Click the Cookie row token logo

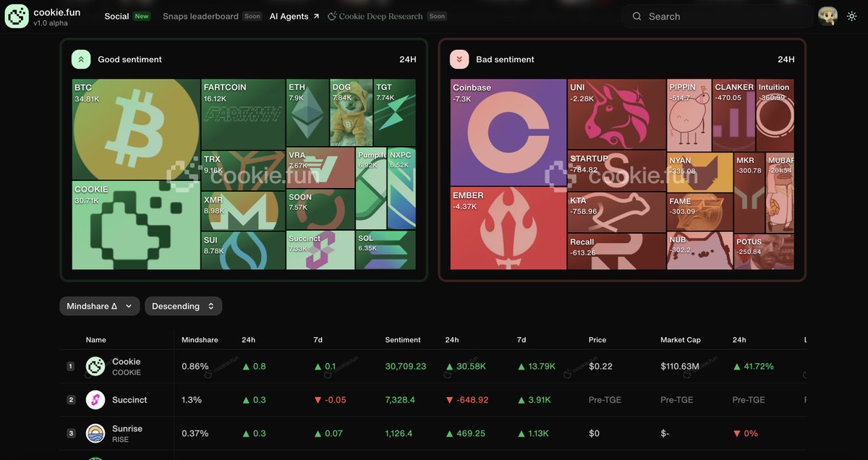pos(95,367)
